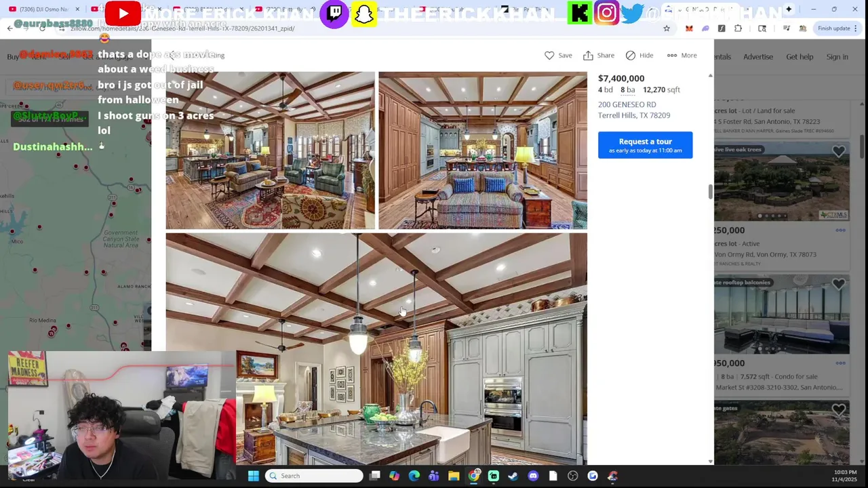Screen dimensions: 868x488
Task: Open the More options menu on the listing
Action: point(682,56)
